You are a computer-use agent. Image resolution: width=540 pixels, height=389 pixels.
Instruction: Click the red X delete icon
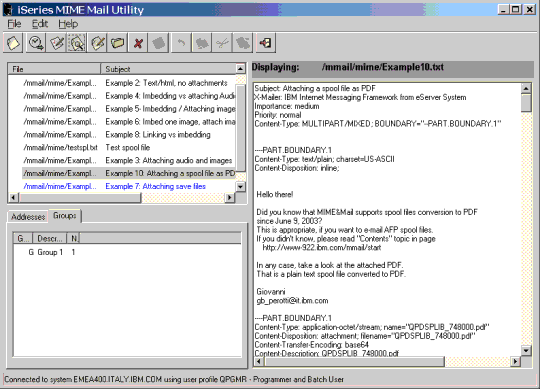pyautogui.click(x=138, y=43)
